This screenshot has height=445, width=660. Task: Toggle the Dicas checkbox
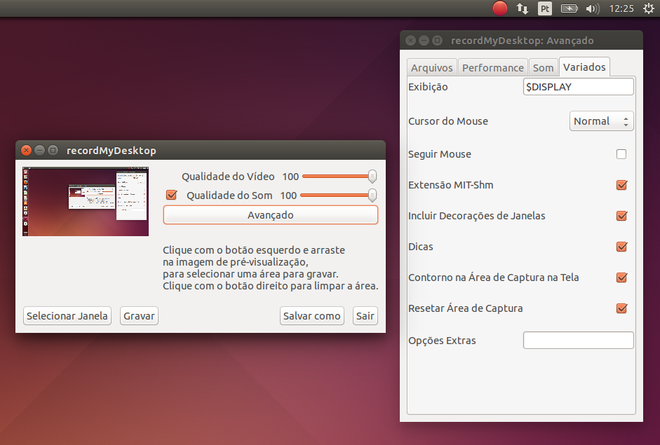click(x=622, y=246)
